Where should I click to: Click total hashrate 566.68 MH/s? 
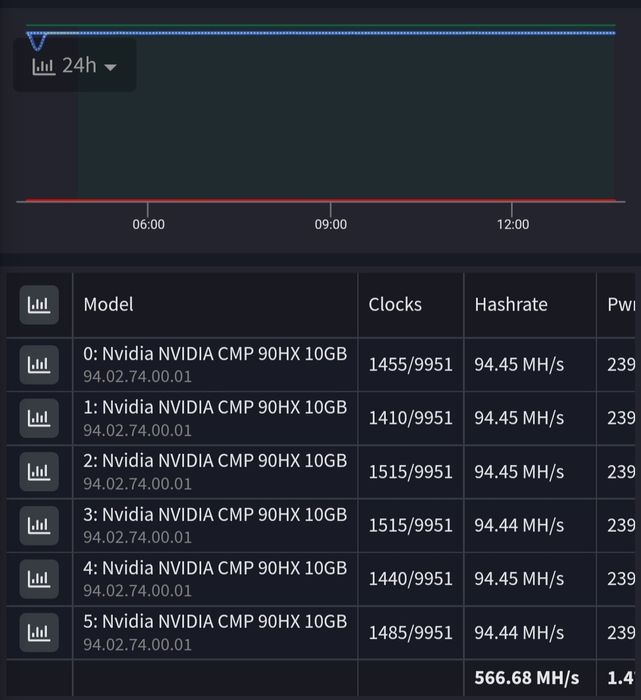point(527,678)
